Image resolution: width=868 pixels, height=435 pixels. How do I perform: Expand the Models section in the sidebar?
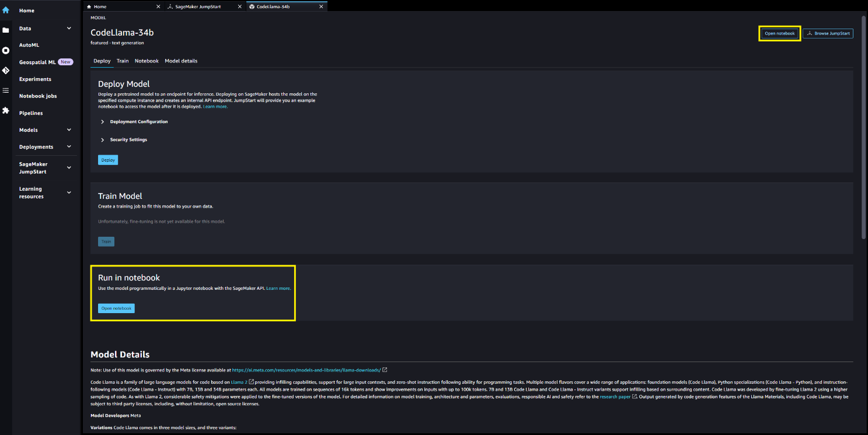(x=69, y=130)
